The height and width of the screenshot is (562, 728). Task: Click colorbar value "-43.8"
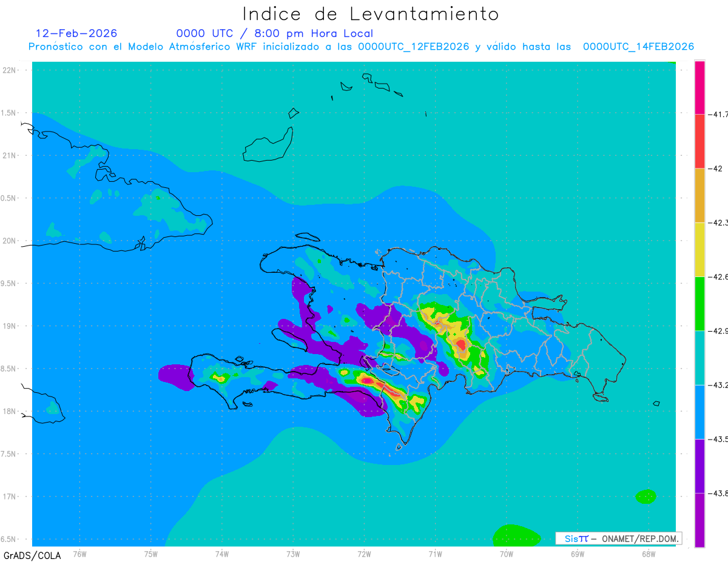[x=718, y=494]
